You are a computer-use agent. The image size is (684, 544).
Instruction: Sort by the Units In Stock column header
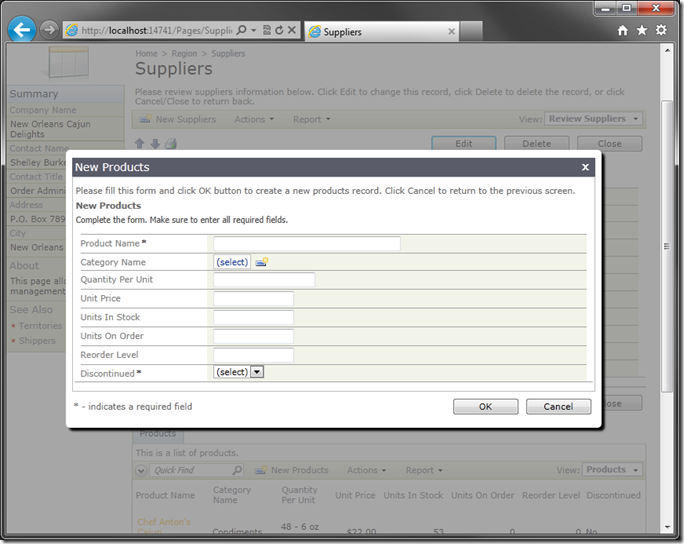click(x=413, y=495)
